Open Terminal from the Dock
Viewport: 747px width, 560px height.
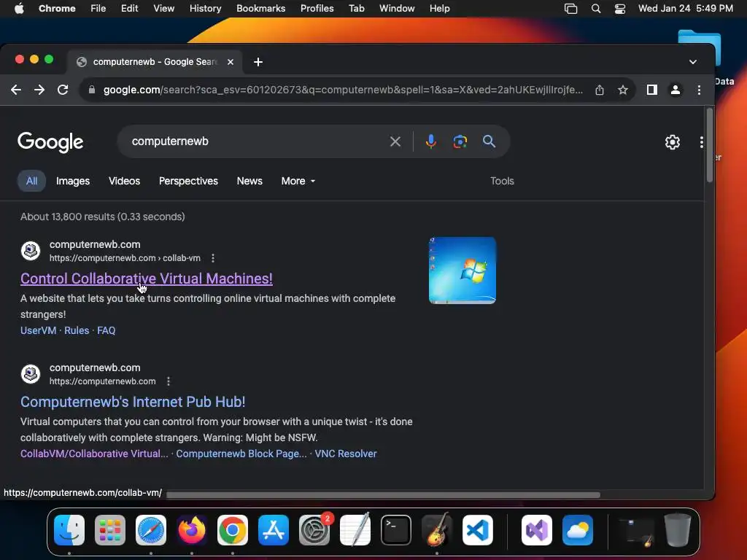[x=396, y=530]
